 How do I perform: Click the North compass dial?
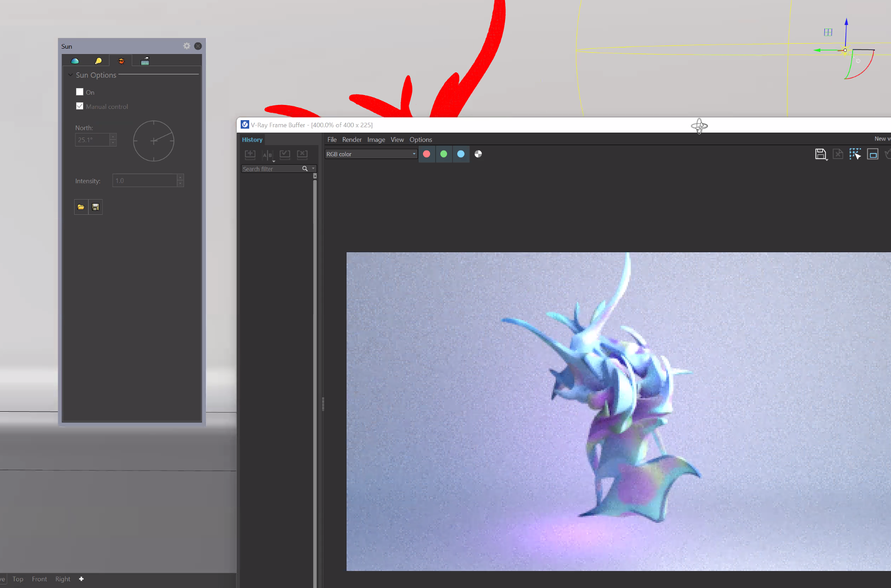coord(154,141)
